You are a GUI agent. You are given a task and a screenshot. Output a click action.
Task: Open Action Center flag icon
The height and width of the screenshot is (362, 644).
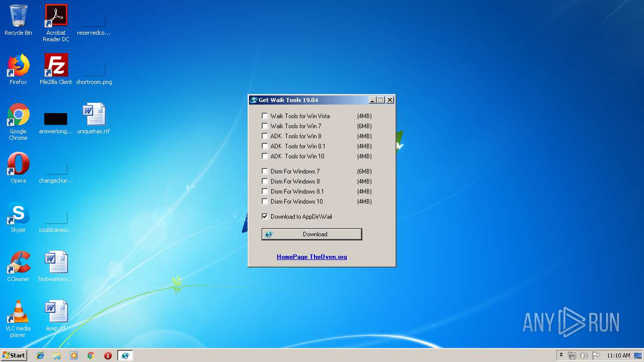click(x=596, y=355)
